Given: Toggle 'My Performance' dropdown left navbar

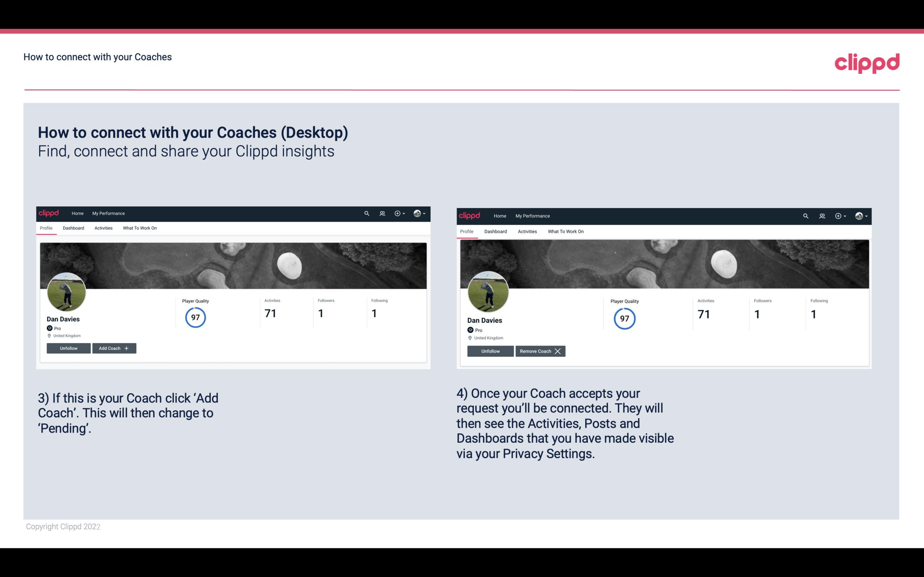Looking at the screenshot, I should (108, 213).
